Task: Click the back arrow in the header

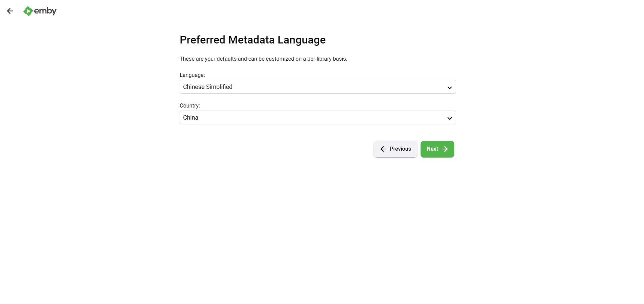Action: [10, 11]
